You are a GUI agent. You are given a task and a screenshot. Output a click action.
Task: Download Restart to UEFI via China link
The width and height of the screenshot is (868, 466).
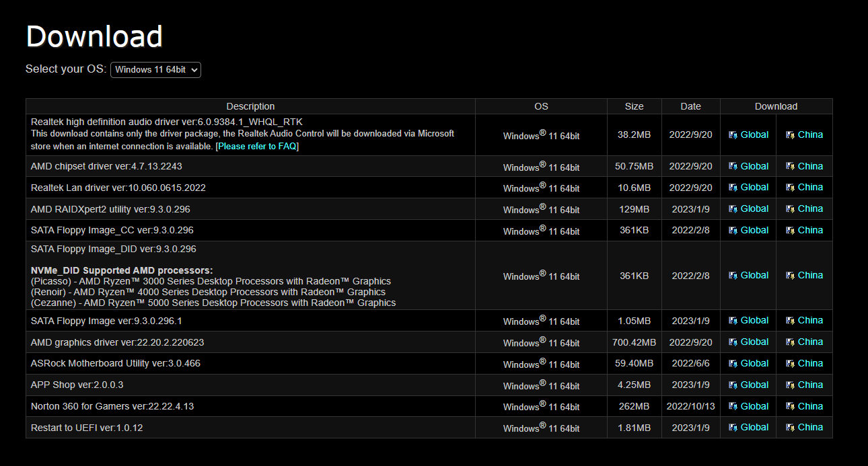tap(810, 427)
